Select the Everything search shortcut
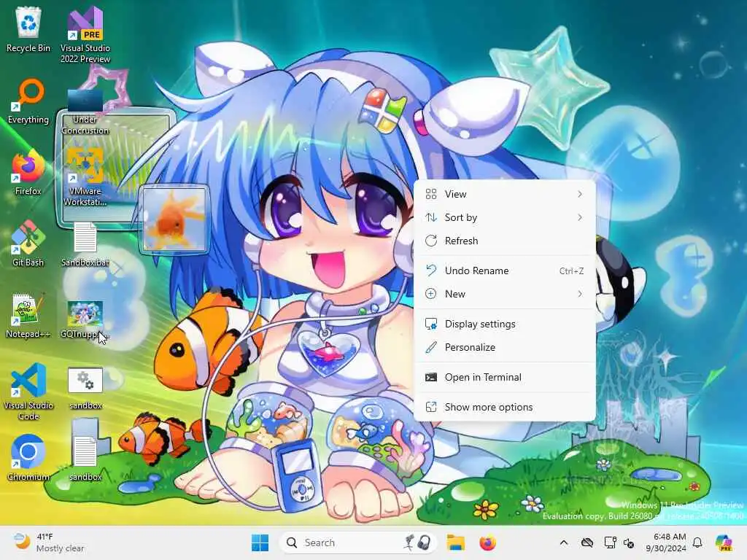The width and height of the screenshot is (747, 560). point(28,102)
